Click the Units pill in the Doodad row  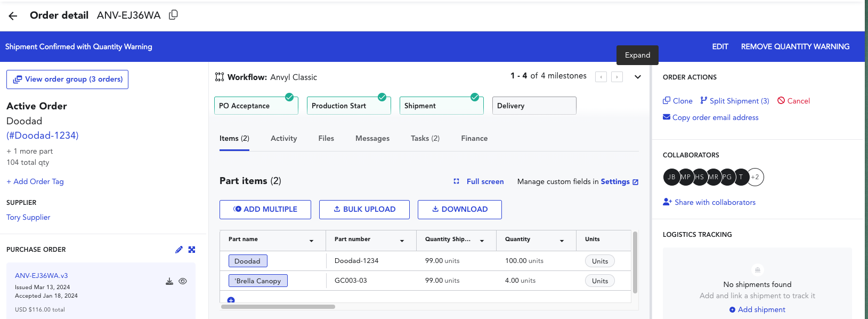point(600,261)
